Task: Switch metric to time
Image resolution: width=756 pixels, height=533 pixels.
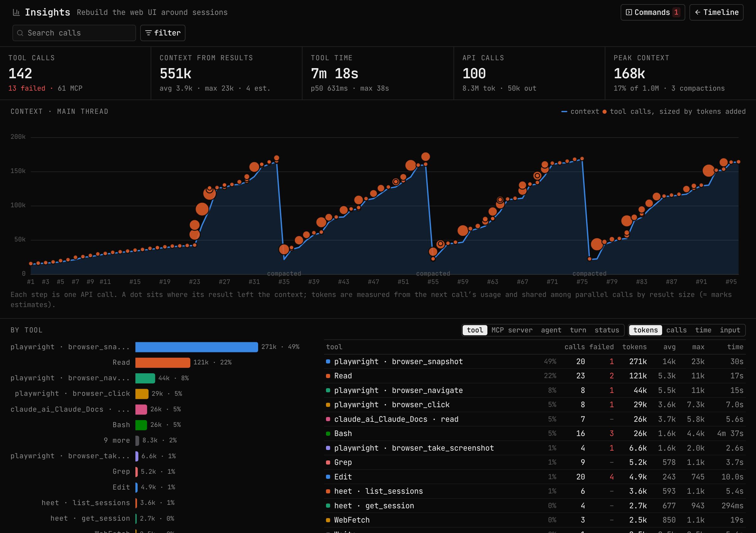Action: pyautogui.click(x=703, y=330)
